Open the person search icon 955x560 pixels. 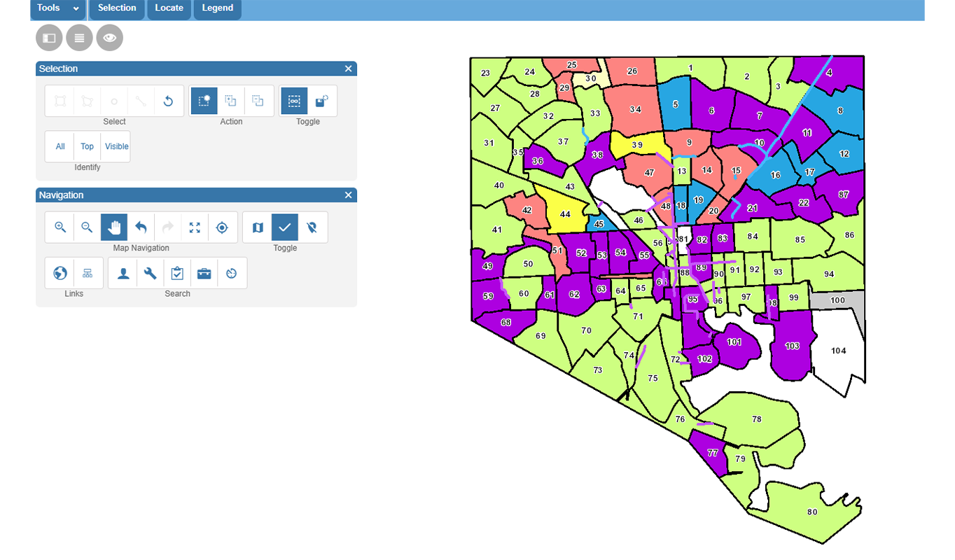(123, 273)
